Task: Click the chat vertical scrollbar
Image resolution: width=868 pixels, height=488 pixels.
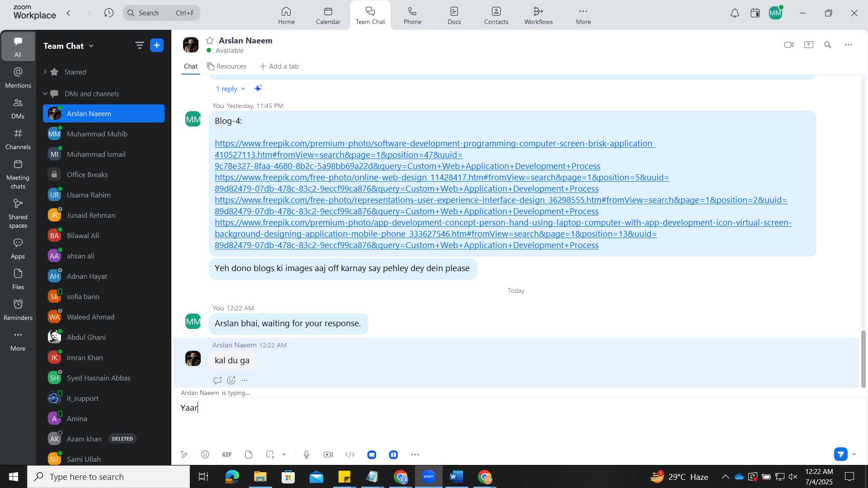Action: click(x=863, y=359)
